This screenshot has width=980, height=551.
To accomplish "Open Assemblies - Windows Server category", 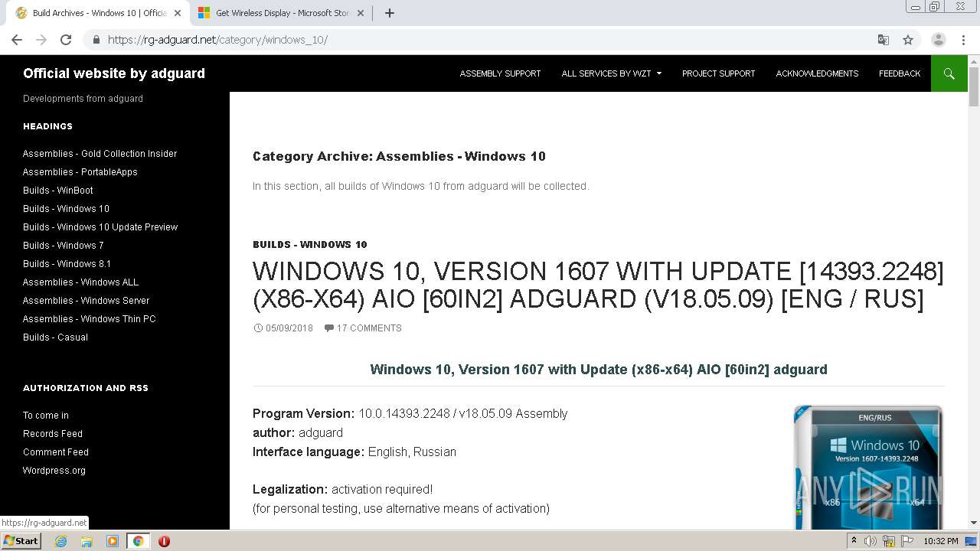I will click(86, 301).
